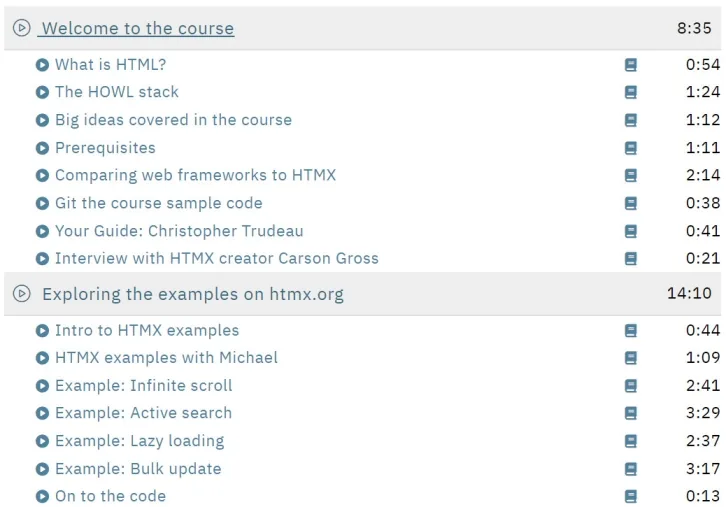
Task: Open the Exploring the examples on htmx.org chapter title
Action: pyautogui.click(x=193, y=294)
